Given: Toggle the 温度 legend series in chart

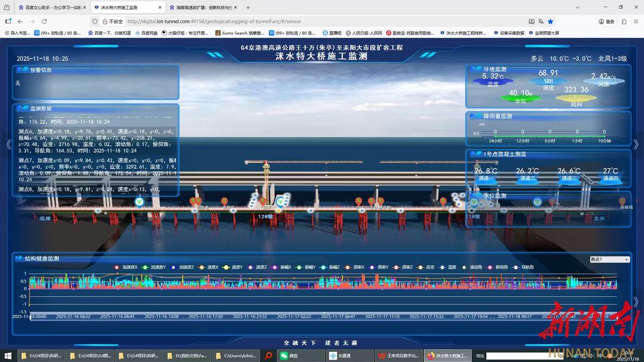Looking at the screenshot, I should click(x=448, y=267).
